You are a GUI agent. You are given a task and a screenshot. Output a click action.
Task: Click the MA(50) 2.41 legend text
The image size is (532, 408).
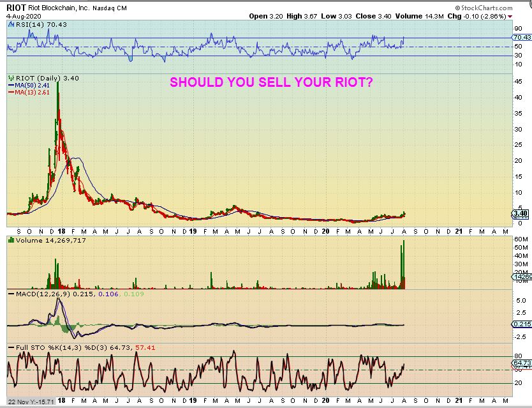click(33, 86)
